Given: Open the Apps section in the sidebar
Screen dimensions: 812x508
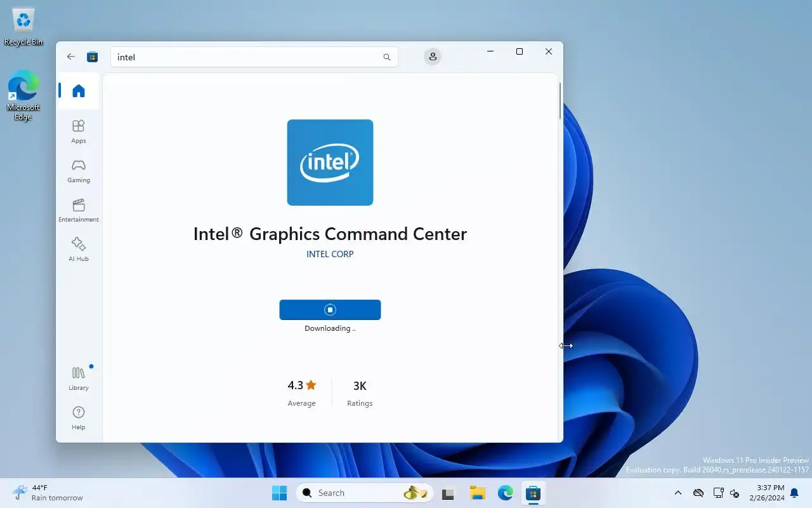Looking at the screenshot, I should (x=79, y=131).
